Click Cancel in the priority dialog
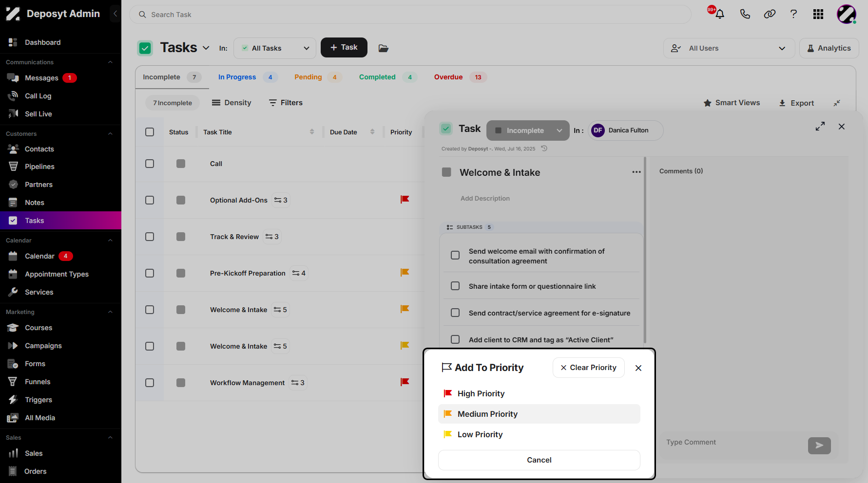 click(539, 460)
